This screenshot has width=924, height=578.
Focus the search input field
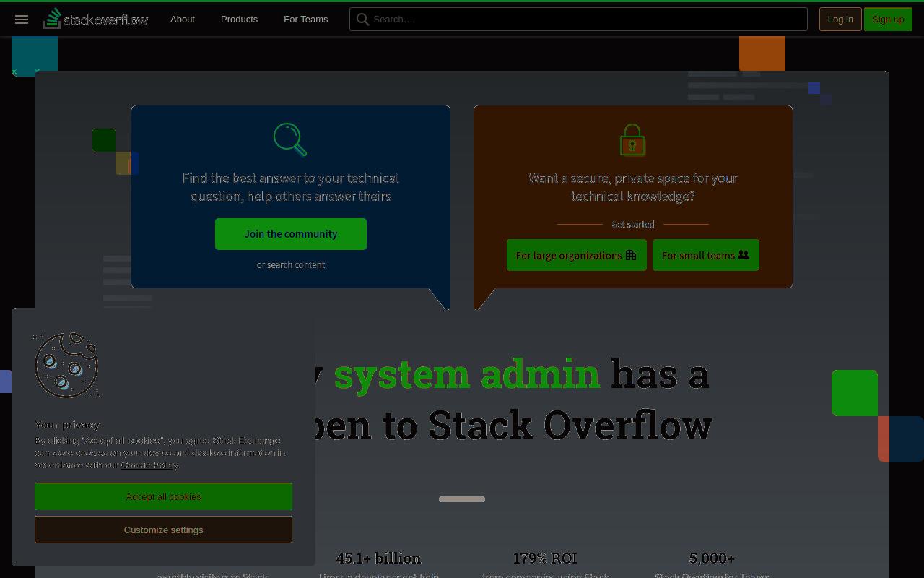pos(578,20)
